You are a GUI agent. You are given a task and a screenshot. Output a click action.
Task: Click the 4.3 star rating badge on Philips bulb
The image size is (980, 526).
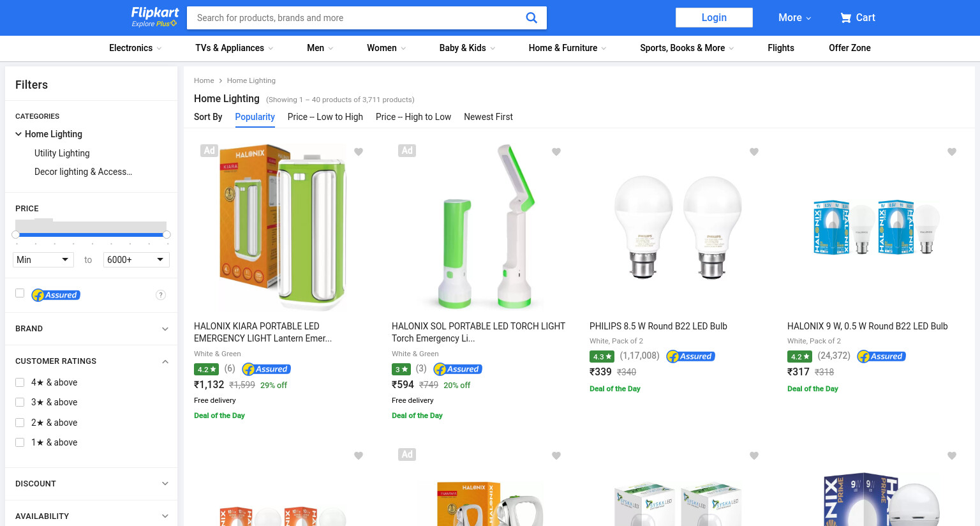click(602, 356)
